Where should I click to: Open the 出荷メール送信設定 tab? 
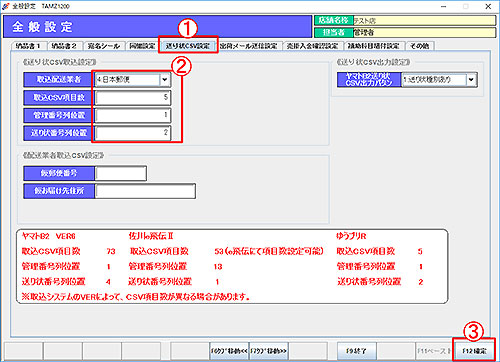(x=249, y=46)
